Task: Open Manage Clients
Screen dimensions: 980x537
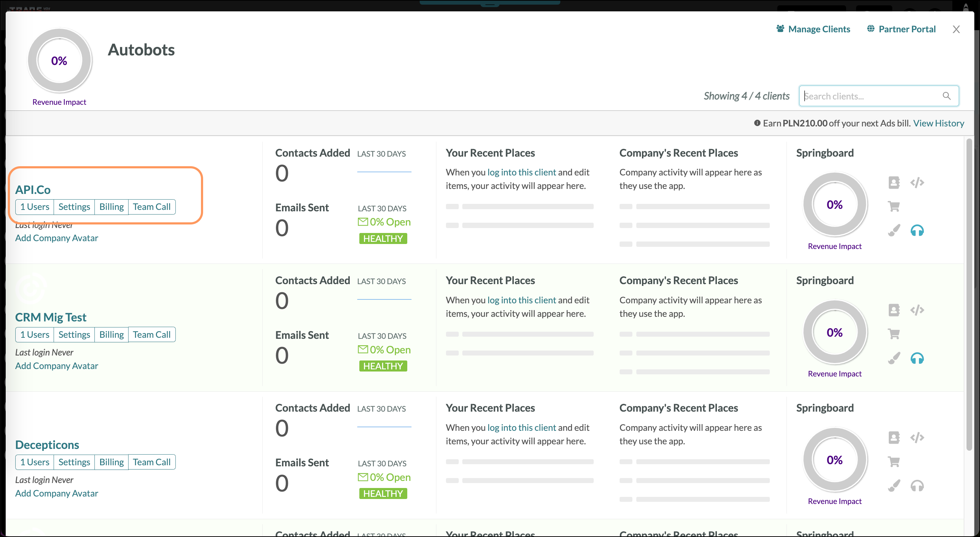Action: point(819,29)
